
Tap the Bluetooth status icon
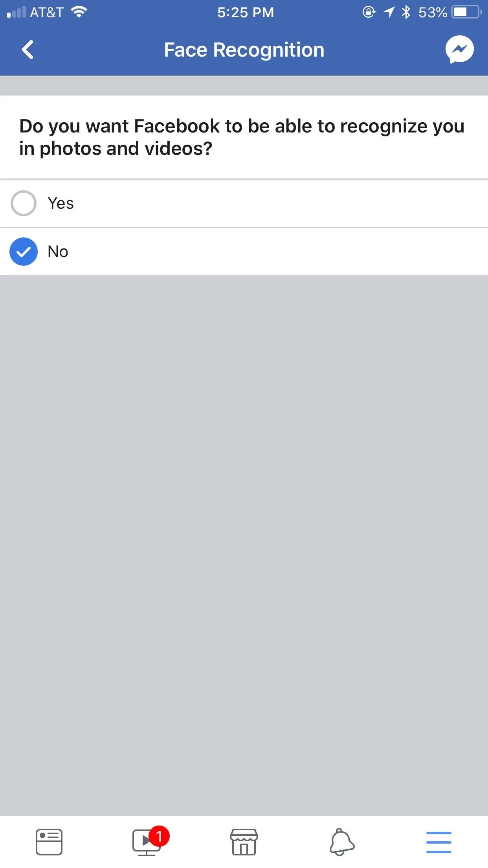pos(406,12)
